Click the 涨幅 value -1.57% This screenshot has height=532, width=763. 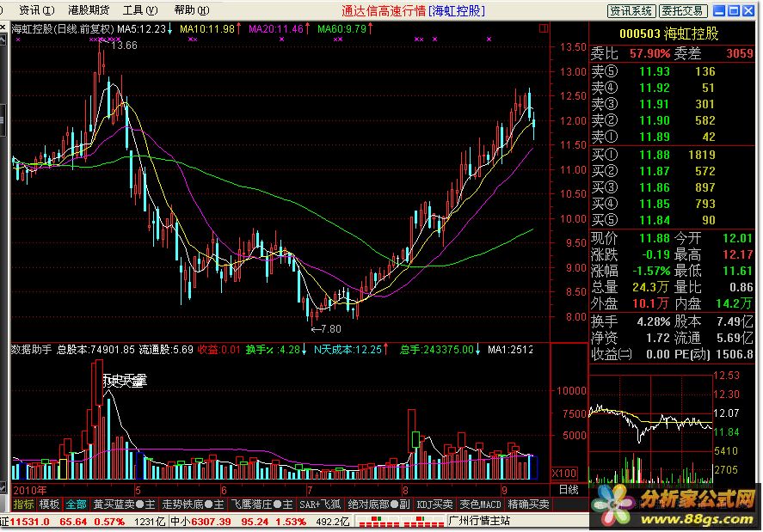(x=651, y=271)
